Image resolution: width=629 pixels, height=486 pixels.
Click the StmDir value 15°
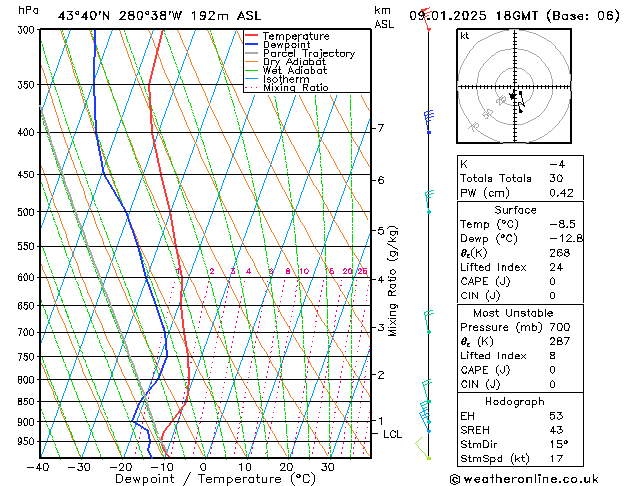[559, 444]
